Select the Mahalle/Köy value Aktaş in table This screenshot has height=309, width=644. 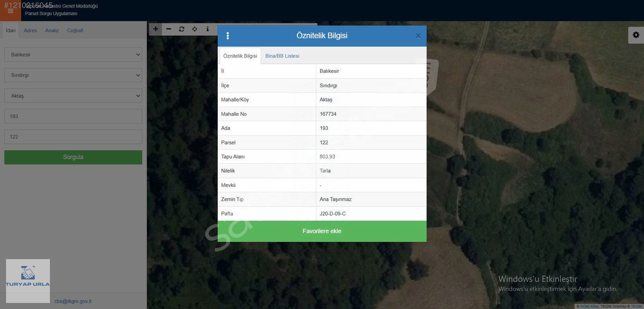point(326,99)
